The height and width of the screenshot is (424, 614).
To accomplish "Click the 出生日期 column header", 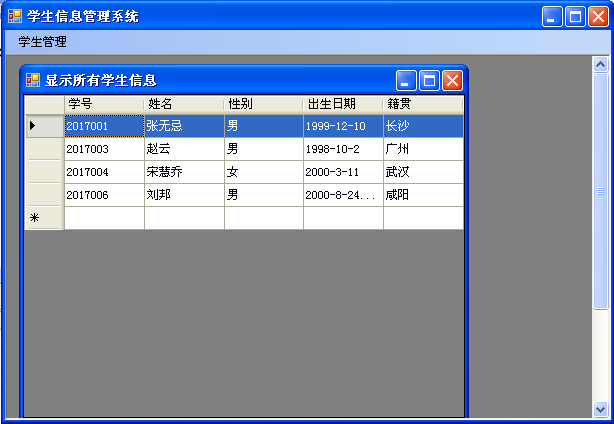I will click(x=343, y=104).
